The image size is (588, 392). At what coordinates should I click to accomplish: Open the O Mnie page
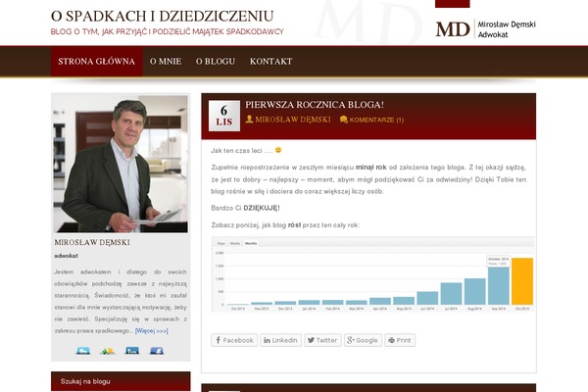[166, 62]
